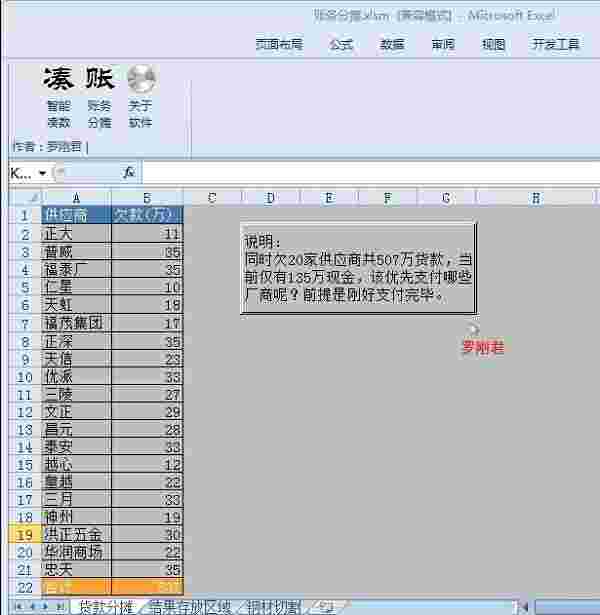The height and width of the screenshot is (615, 600).
Task: Click the amount 17 in row 7
Action: (x=147, y=324)
